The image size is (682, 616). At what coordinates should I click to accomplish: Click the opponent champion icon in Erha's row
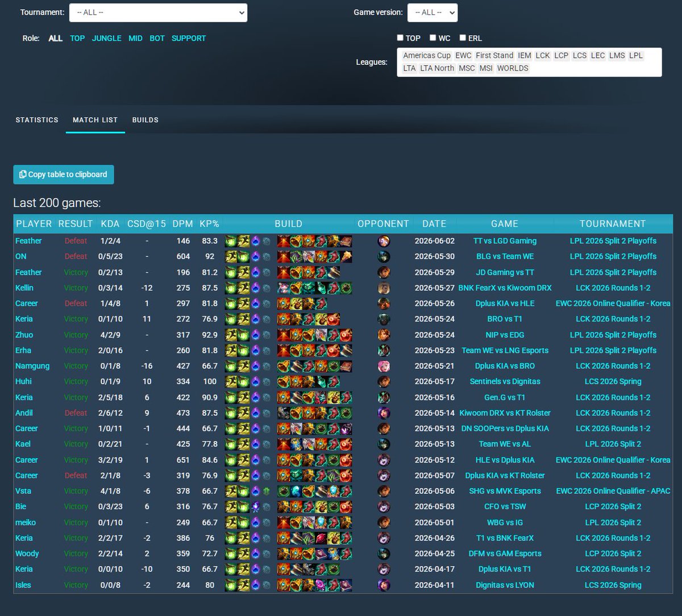click(x=384, y=350)
